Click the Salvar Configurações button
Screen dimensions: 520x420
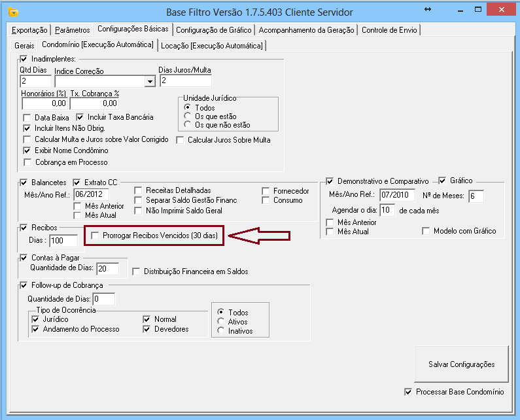[x=461, y=364]
